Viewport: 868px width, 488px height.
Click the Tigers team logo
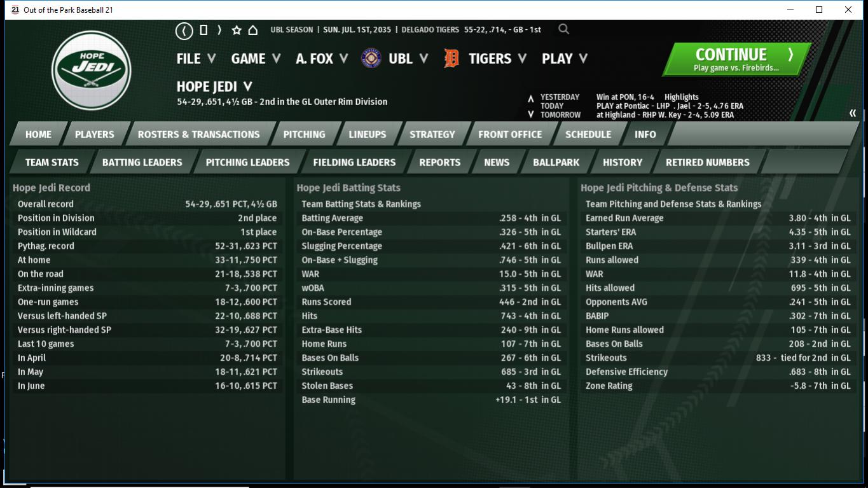(451, 59)
